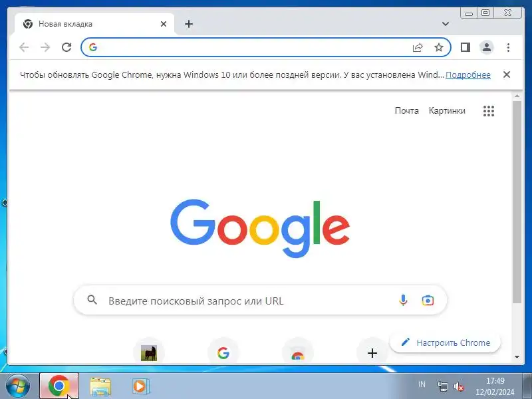Reload the current page
The width and height of the screenshot is (532, 399).
(66, 47)
